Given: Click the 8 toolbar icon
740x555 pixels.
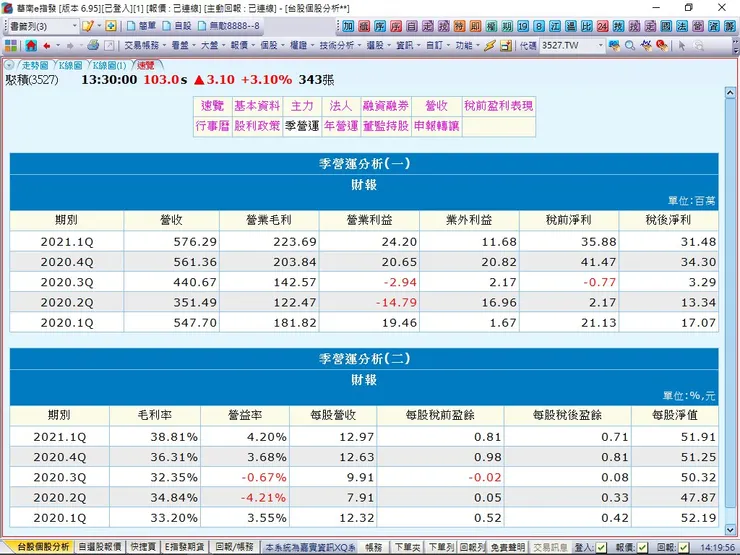Looking at the screenshot, I should pyautogui.click(x=539, y=26).
